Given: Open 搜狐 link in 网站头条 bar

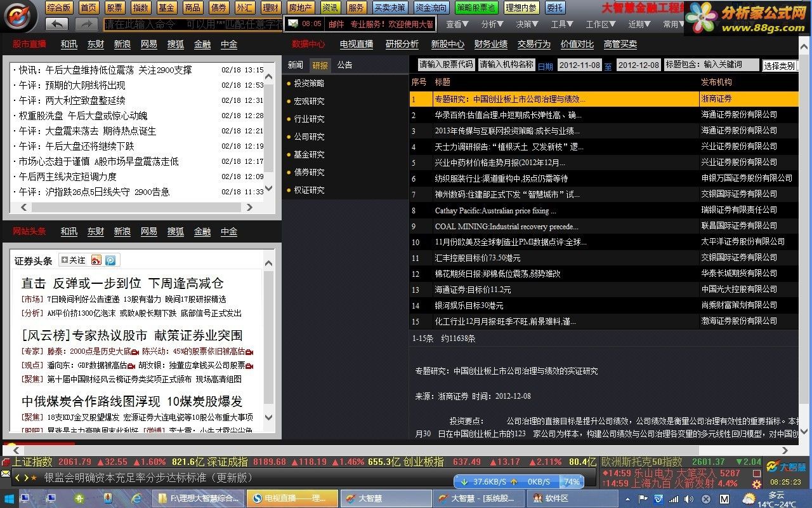Looking at the screenshot, I should [x=176, y=231].
